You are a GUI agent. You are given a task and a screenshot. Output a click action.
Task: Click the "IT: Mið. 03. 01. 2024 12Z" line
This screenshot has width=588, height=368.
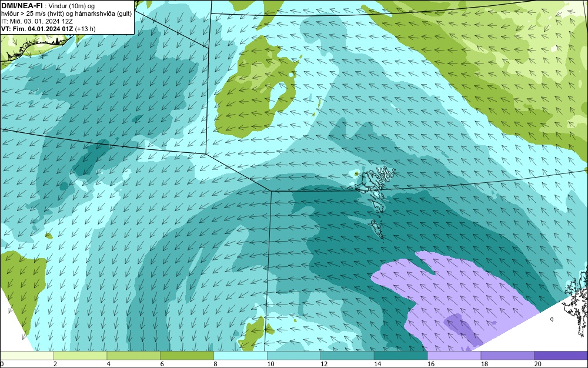(37, 21)
